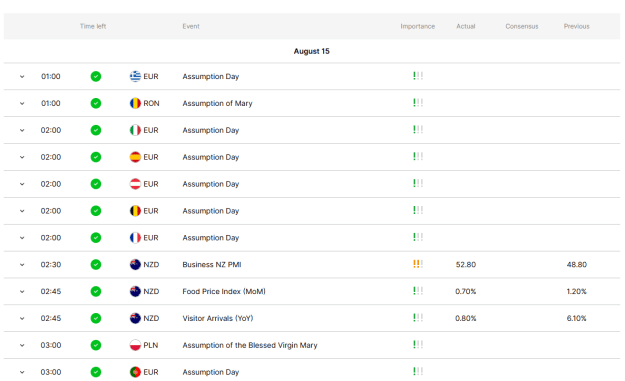
Task: Expand the Italian flag Assumption Day row chevron
Action: click(22, 130)
